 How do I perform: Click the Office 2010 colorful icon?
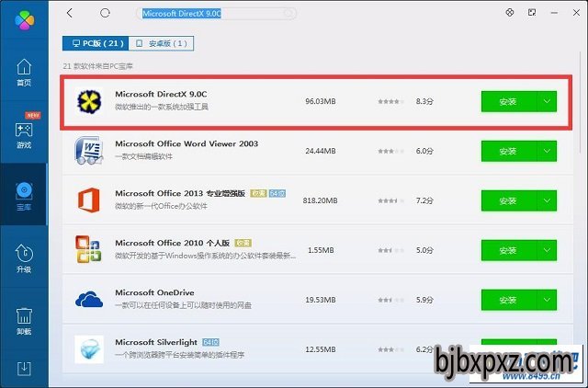(88, 249)
